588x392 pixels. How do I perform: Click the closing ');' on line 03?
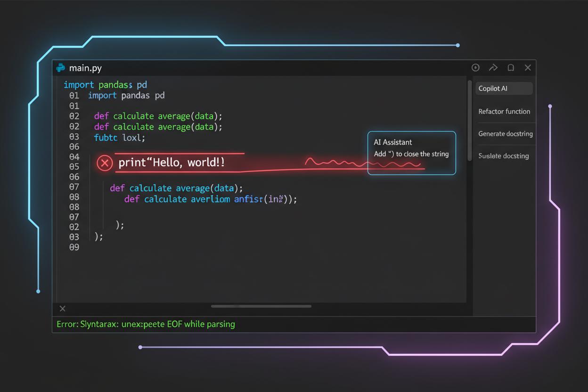(98, 237)
